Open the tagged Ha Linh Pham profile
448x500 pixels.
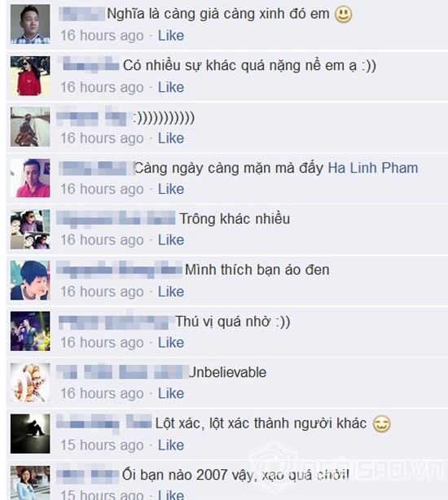point(373,168)
